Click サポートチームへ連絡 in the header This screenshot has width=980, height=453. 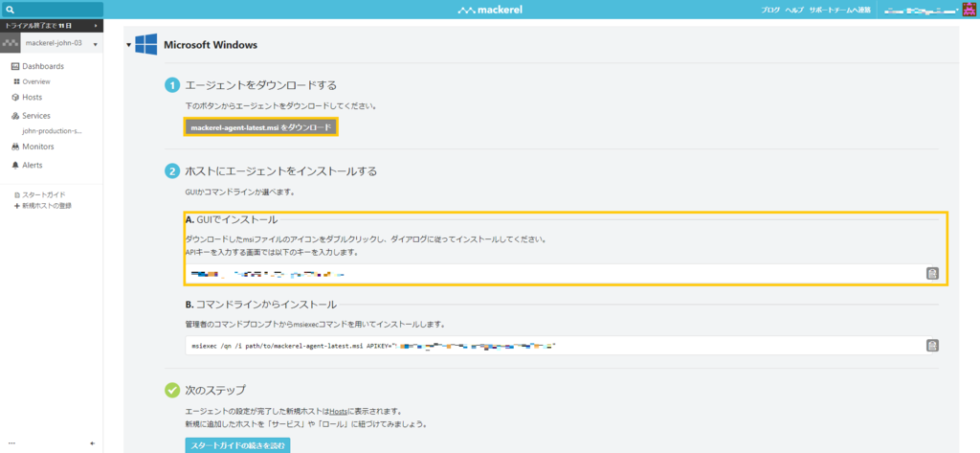pyautogui.click(x=840, y=10)
